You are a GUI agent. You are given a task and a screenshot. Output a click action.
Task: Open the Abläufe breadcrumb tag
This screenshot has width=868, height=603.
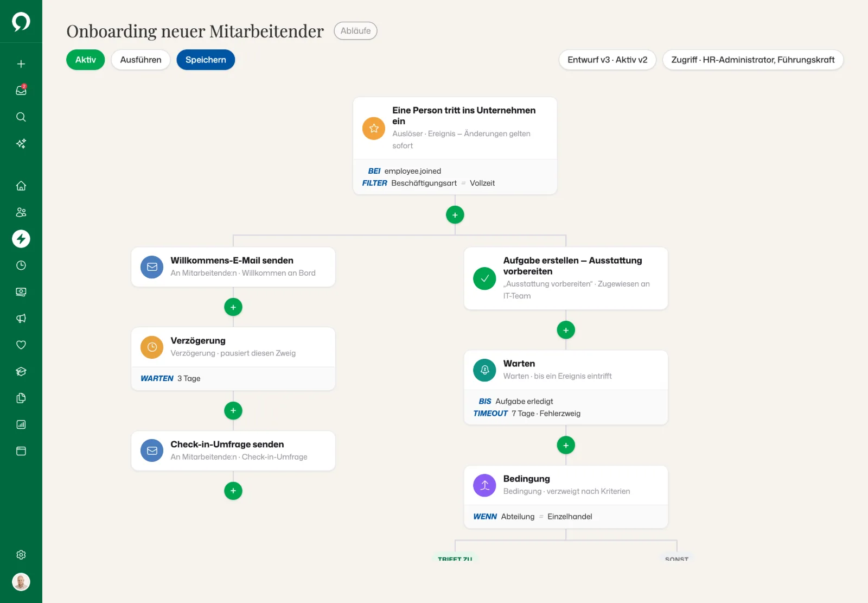(355, 31)
